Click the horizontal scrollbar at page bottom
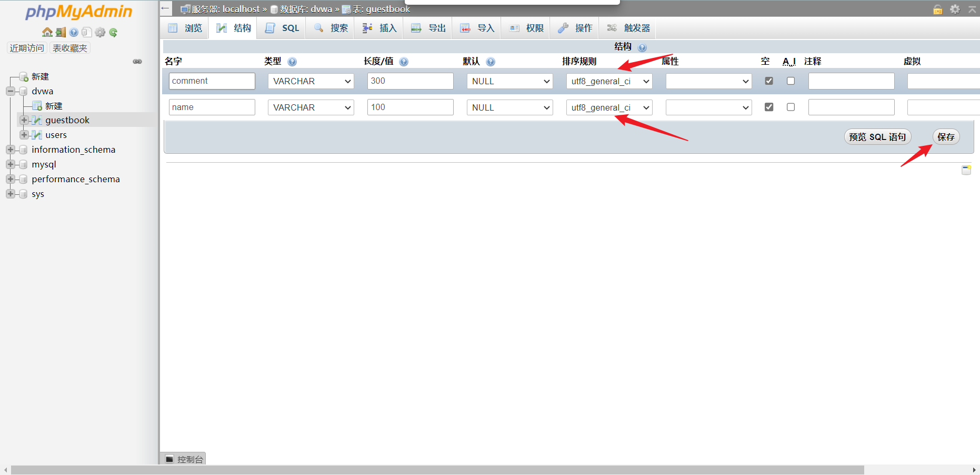The height and width of the screenshot is (475, 980). coord(437,470)
